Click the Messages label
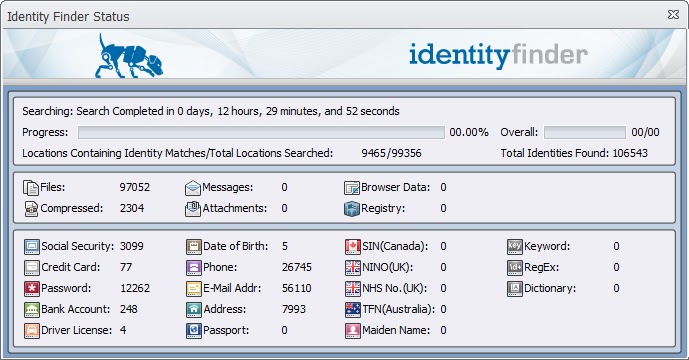The width and height of the screenshot is (689, 360). coord(228,187)
